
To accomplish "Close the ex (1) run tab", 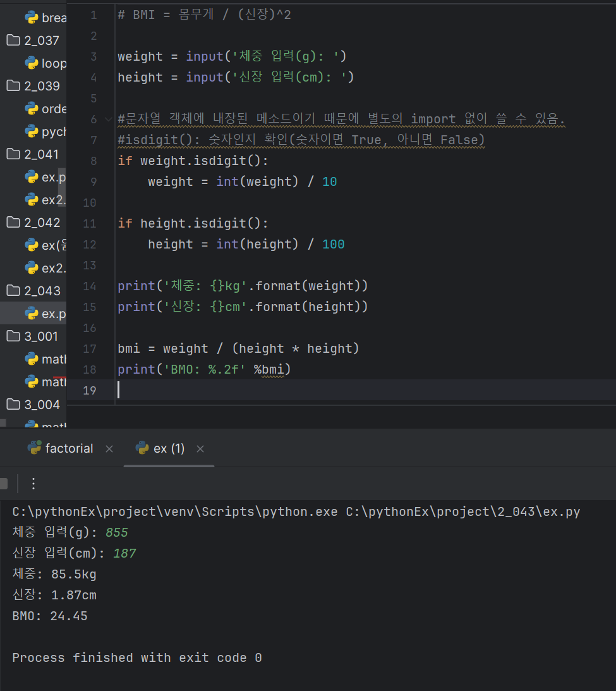I will pos(200,449).
